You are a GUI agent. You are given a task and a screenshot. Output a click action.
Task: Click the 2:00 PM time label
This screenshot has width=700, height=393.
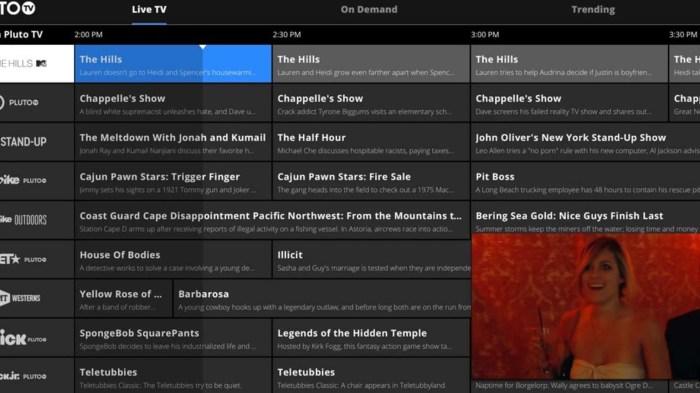88,34
